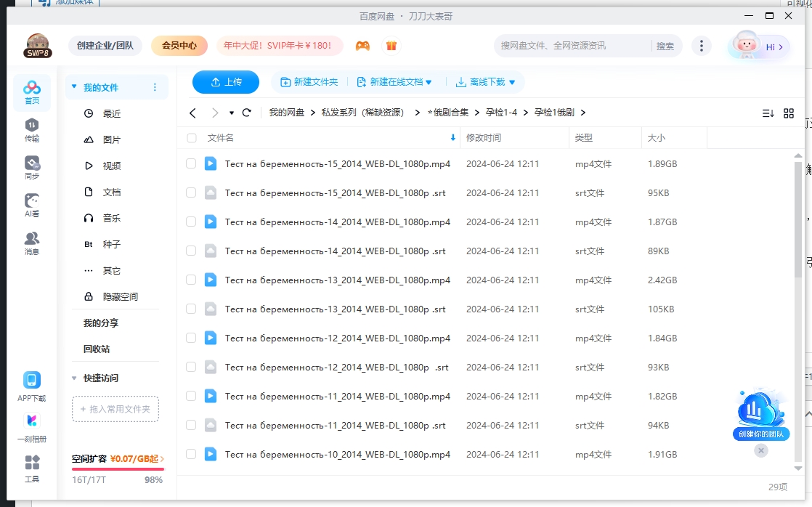Check the Тест-13 srt file checkbox

(191, 309)
